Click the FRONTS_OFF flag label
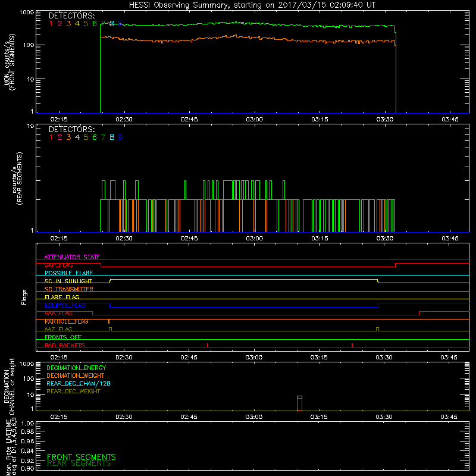The height and width of the screenshot is (476, 476). [63, 337]
